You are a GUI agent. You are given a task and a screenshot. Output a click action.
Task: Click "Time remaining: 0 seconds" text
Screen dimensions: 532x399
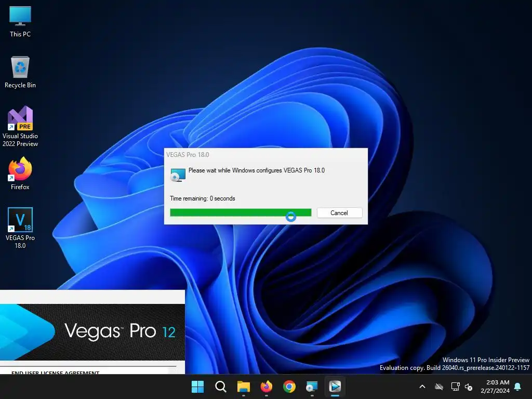pos(202,198)
